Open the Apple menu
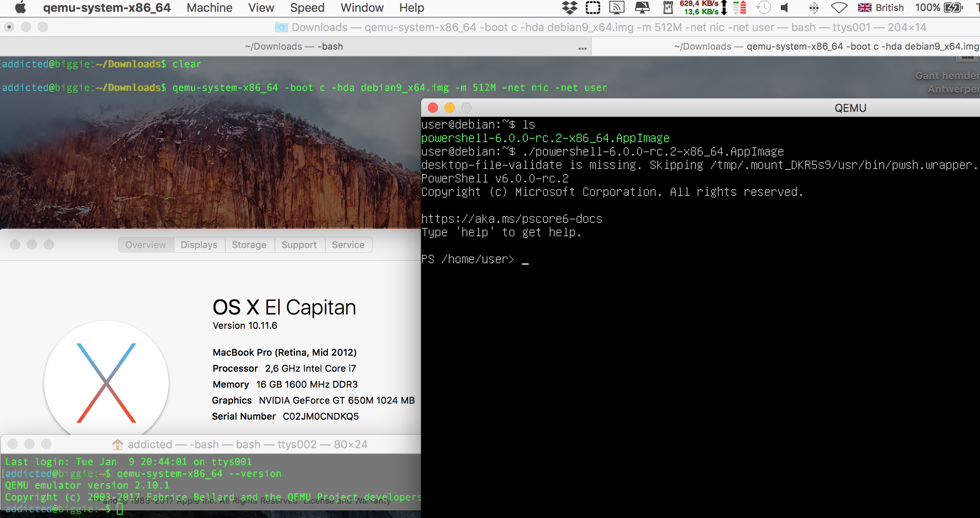This screenshot has width=980, height=518. 20,8
